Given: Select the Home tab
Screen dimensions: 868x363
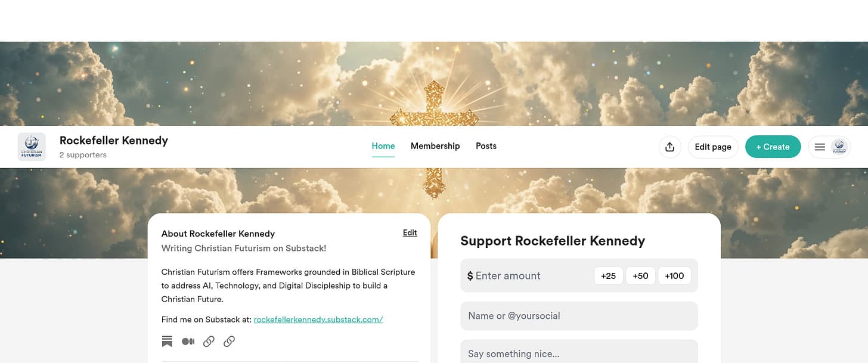Looking at the screenshot, I should coord(383,146).
